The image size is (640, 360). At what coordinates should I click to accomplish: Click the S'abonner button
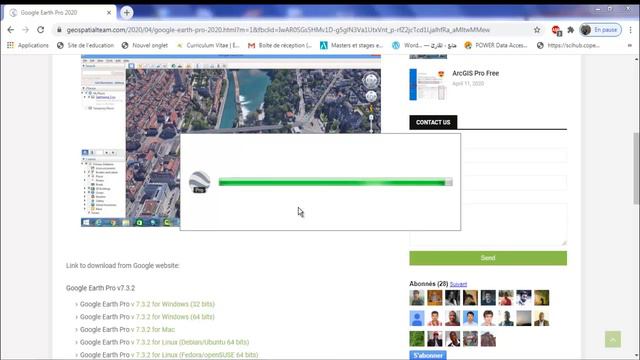(428, 355)
